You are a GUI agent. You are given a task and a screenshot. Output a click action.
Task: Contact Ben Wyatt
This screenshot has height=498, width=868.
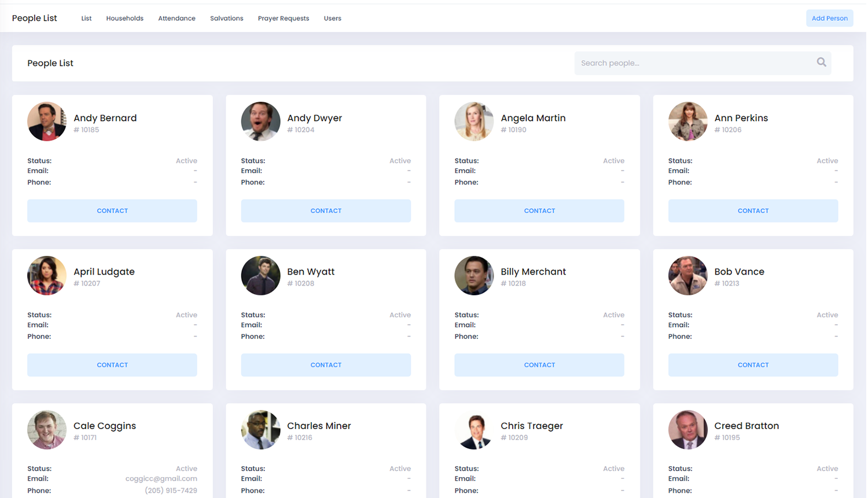tap(326, 365)
